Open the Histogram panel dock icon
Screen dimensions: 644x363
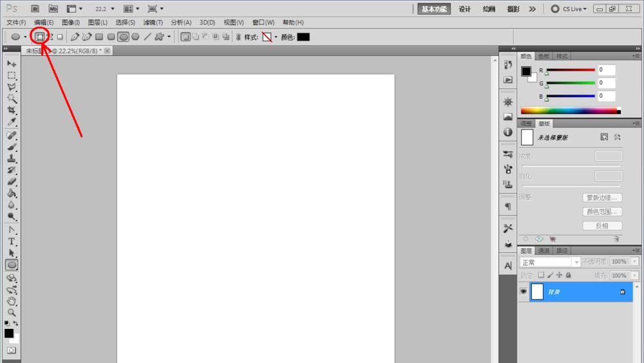pos(508,117)
